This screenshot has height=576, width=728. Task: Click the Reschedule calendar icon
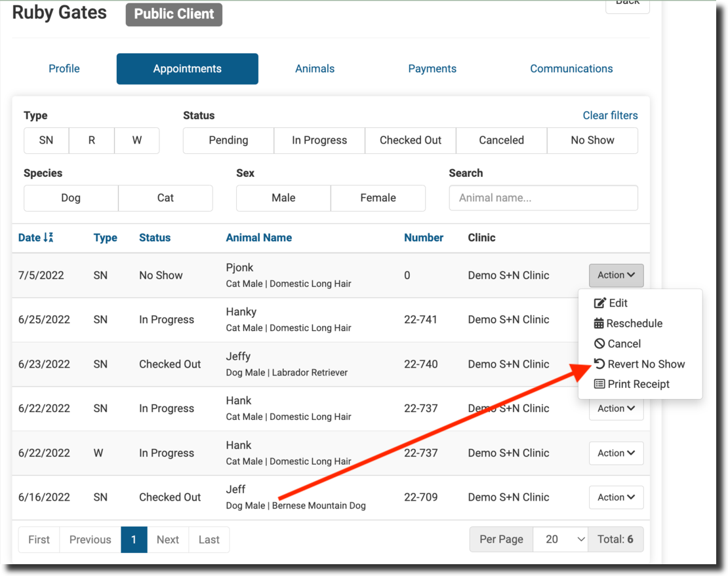pyautogui.click(x=599, y=323)
